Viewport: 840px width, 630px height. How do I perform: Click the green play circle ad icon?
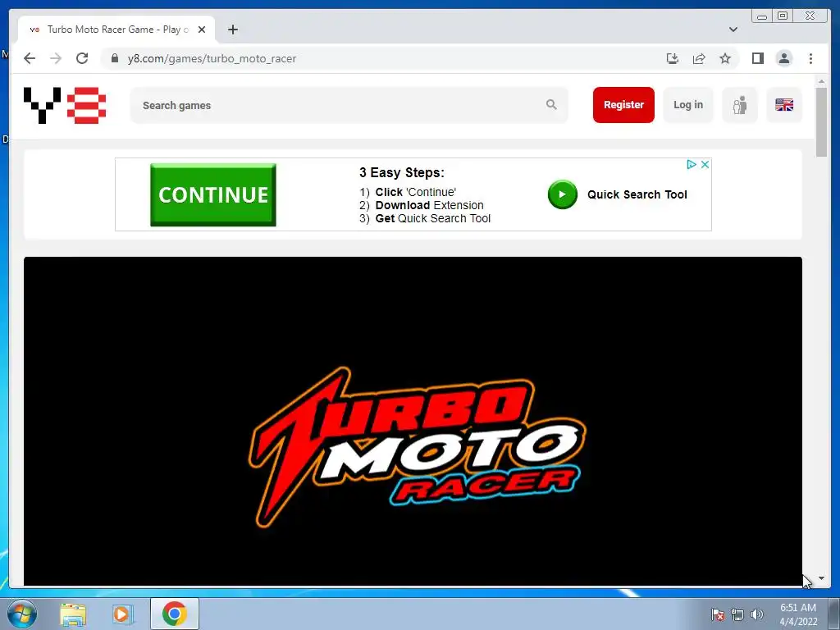(x=563, y=194)
